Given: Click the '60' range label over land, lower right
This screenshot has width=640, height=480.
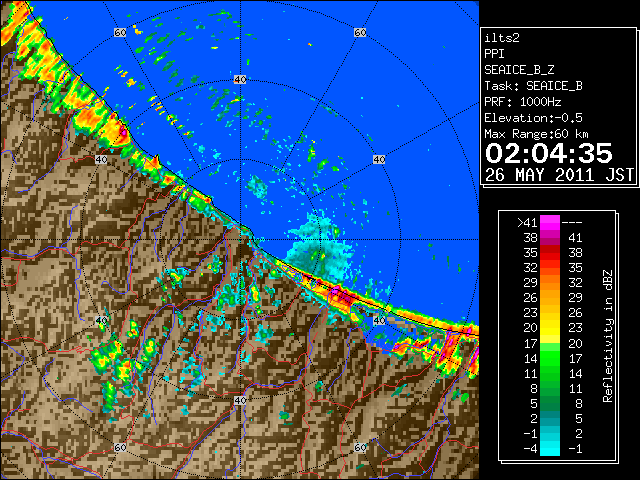Looking at the screenshot, I should coord(360,447).
